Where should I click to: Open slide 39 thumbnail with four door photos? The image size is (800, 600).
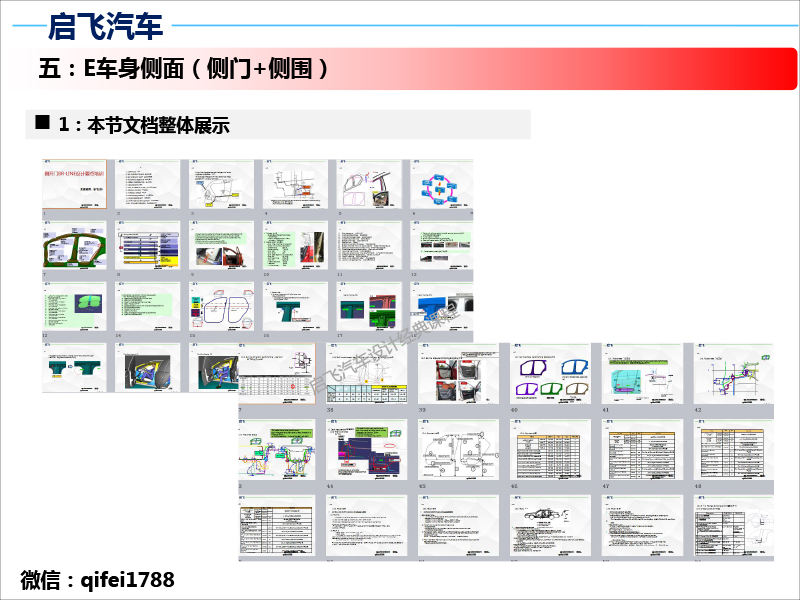458,374
